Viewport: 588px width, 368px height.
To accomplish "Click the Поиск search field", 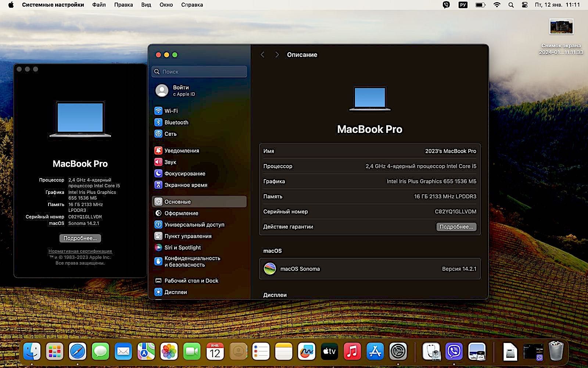I will tap(199, 71).
